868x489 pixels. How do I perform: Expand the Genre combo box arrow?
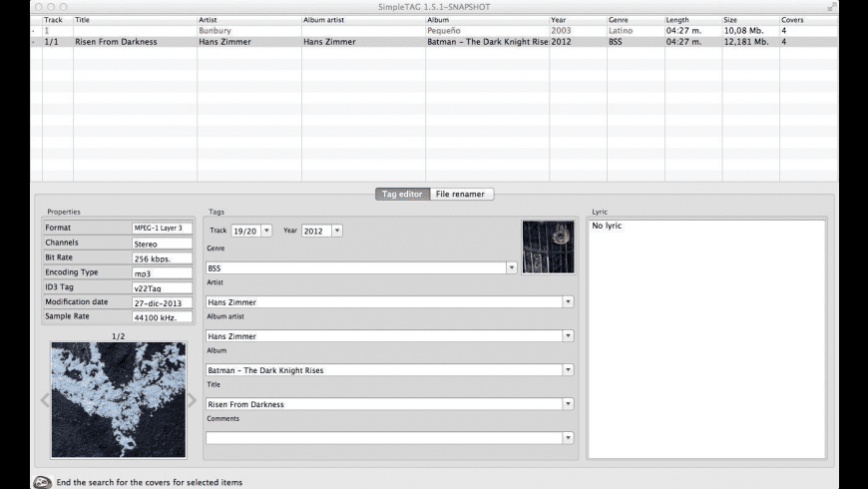[512, 268]
